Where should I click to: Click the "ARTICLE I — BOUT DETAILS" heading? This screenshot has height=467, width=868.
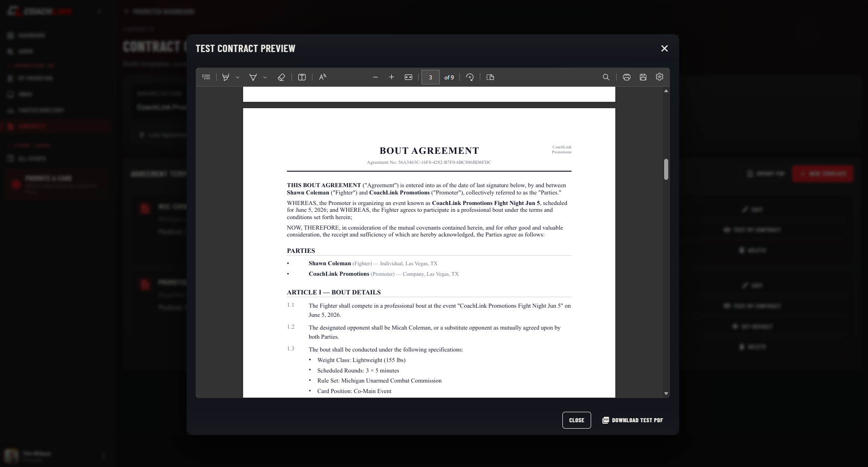[334, 292]
